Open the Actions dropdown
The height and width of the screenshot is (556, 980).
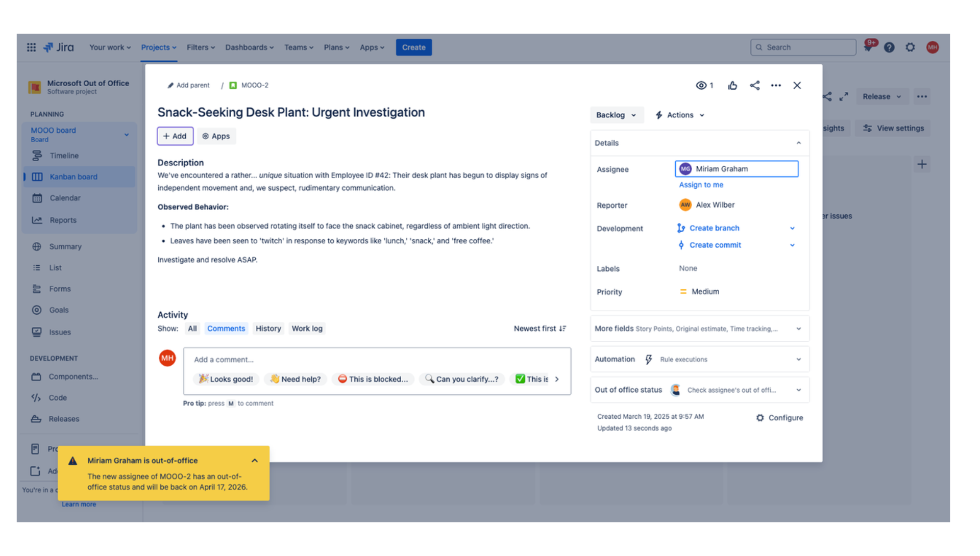(680, 115)
